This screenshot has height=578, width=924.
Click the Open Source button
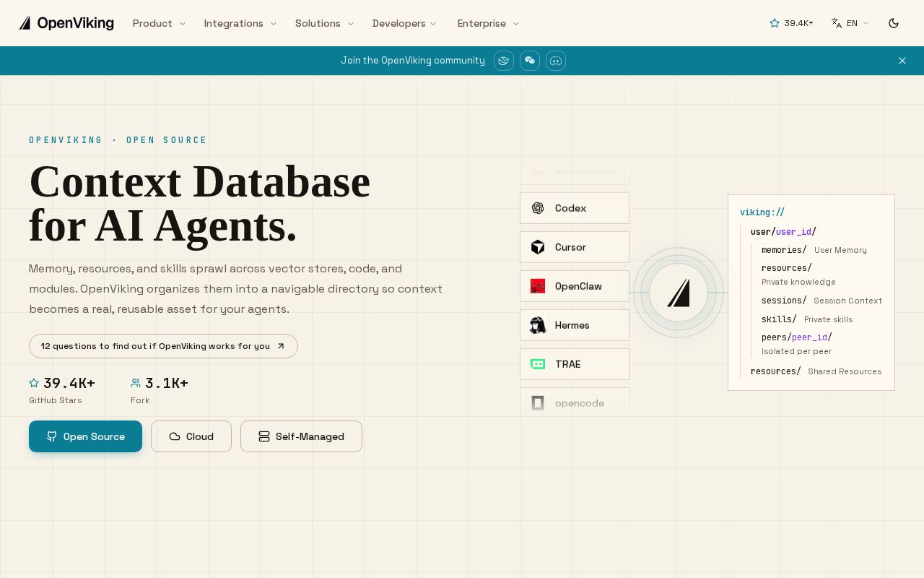tap(85, 436)
